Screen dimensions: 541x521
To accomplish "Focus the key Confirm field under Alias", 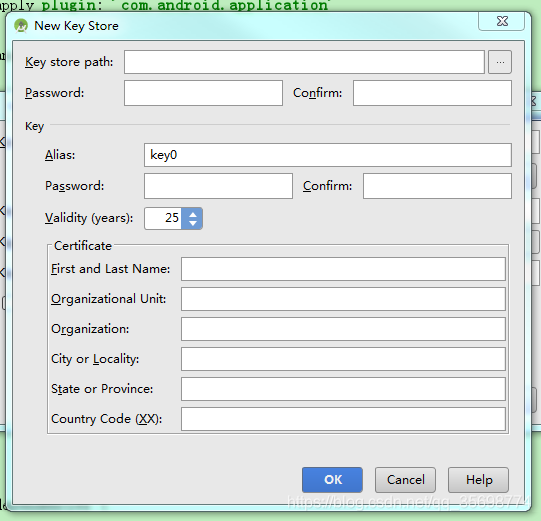I will click(437, 186).
